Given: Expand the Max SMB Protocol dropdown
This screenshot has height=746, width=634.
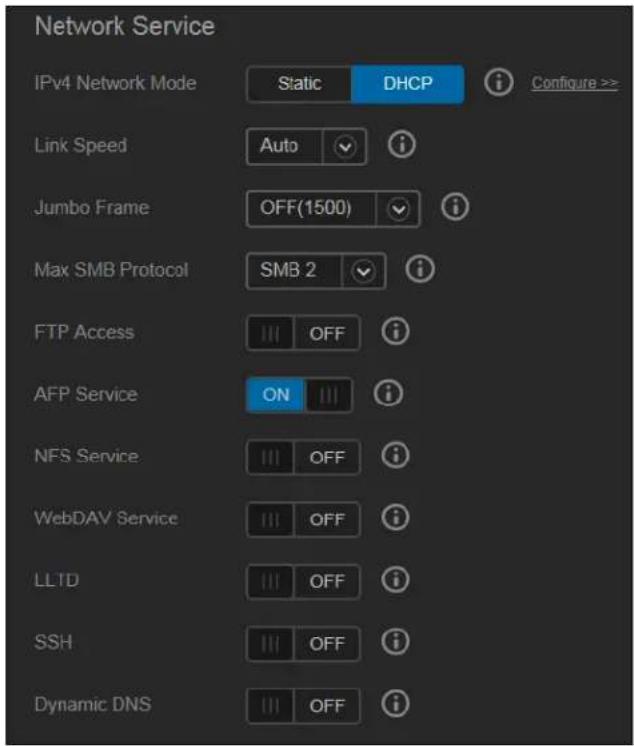Looking at the screenshot, I should [316, 271].
